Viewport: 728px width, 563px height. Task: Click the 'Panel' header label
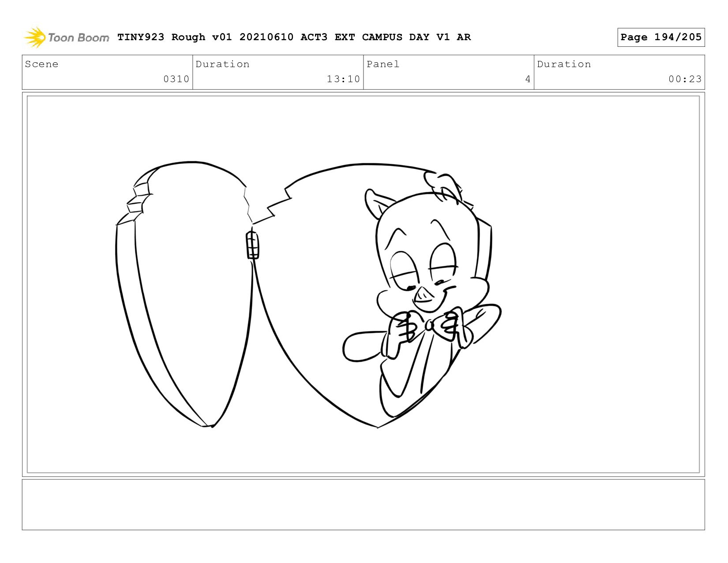click(x=383, y=64)
